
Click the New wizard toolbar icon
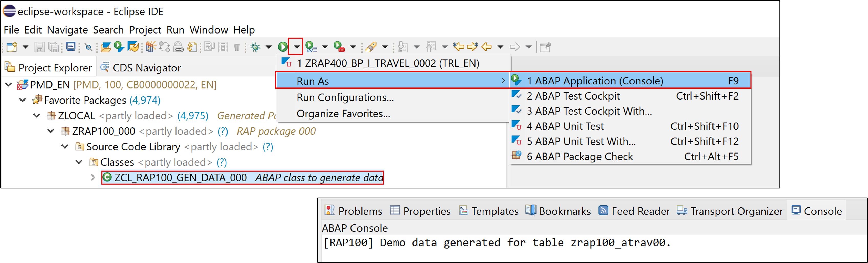(x=12, y=47)
